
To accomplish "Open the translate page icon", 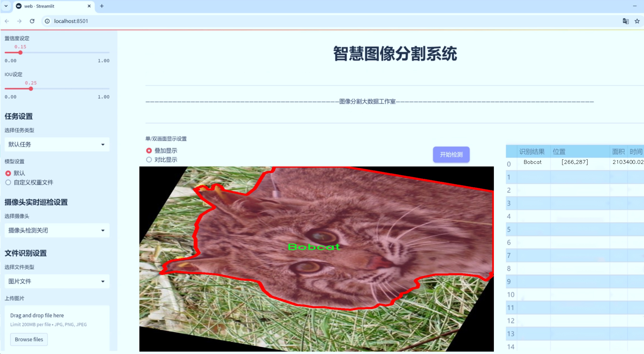I will click(626, 21).
